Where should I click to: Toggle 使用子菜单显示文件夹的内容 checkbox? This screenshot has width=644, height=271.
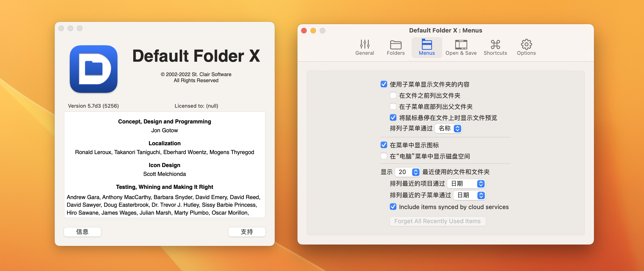click(x=383, y=84)
